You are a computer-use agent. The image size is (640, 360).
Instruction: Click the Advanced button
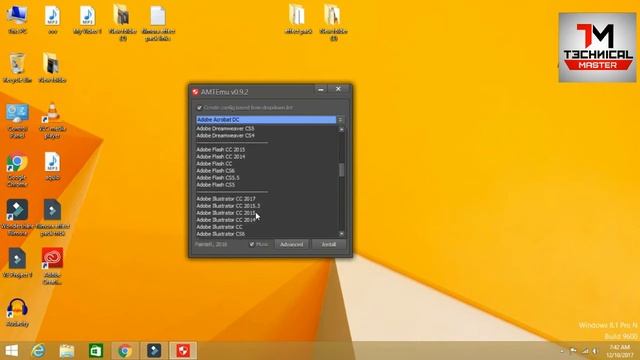[291, 244]
